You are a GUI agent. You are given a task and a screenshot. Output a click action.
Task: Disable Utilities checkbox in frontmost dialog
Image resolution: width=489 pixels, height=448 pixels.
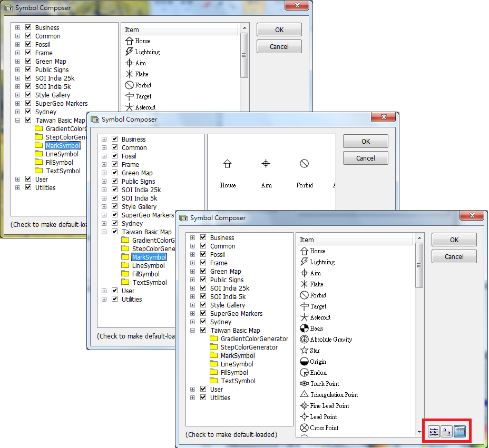[x=203, y=398]
